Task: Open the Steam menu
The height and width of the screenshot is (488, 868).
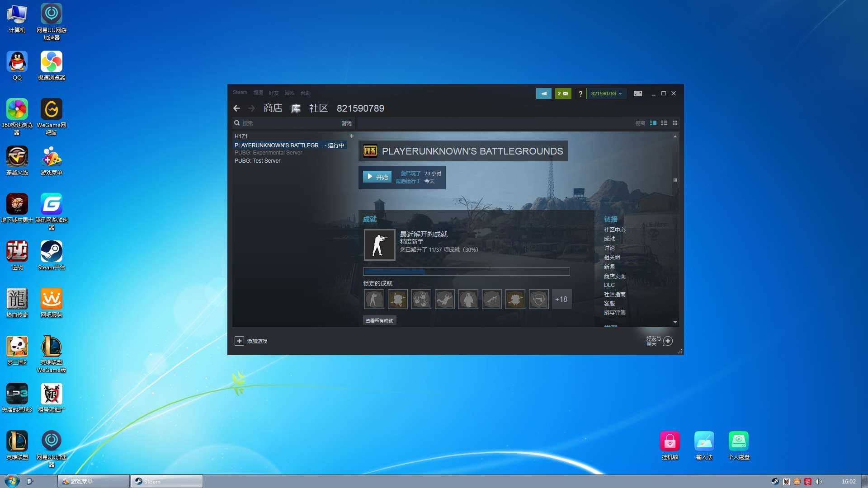Action: tap(240, 93)
